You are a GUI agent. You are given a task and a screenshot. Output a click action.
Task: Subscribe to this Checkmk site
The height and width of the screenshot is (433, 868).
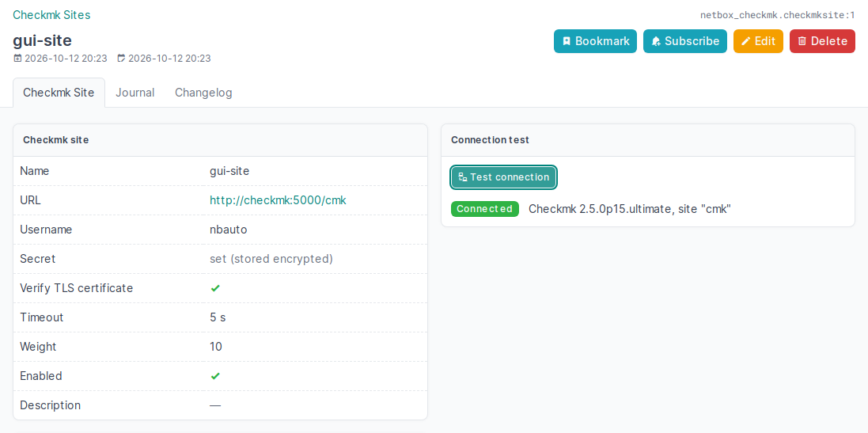[684, 41]
